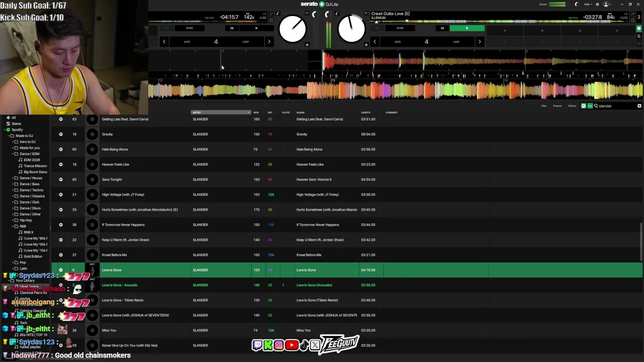The height and width of the screenshot is (362, 644).
Task: Jump to start on left deck
Action: (x=231, y=28)
